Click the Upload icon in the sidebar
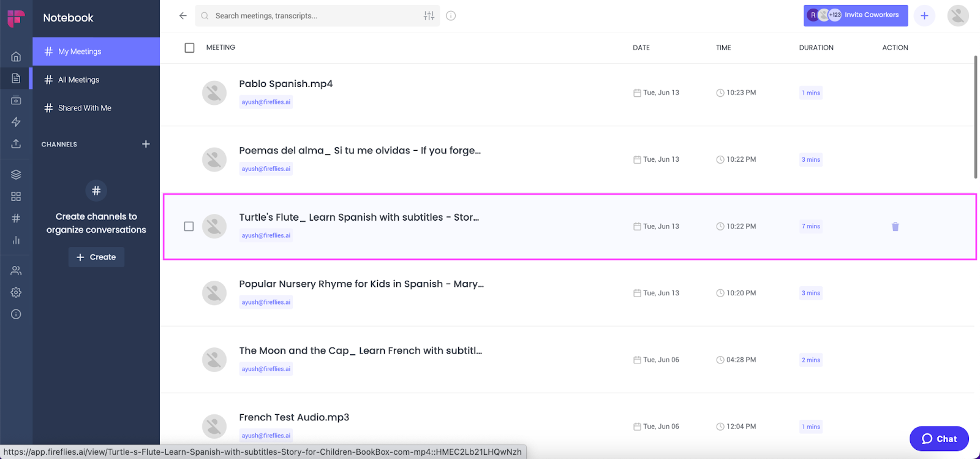 click(16, 143)
